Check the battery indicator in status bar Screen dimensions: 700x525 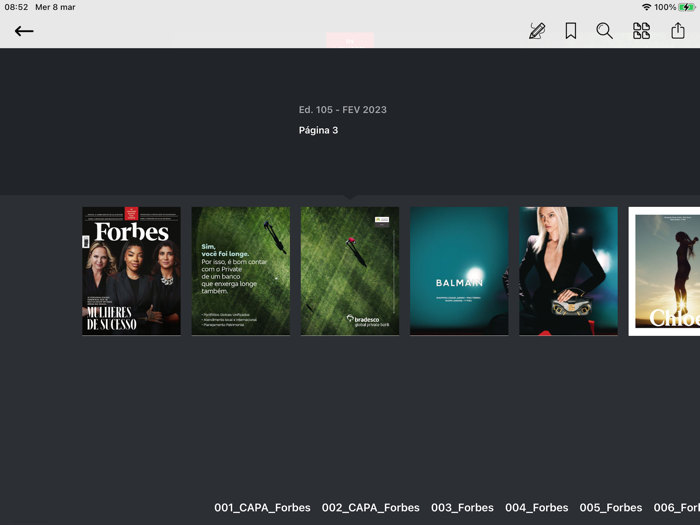(687, 7)
